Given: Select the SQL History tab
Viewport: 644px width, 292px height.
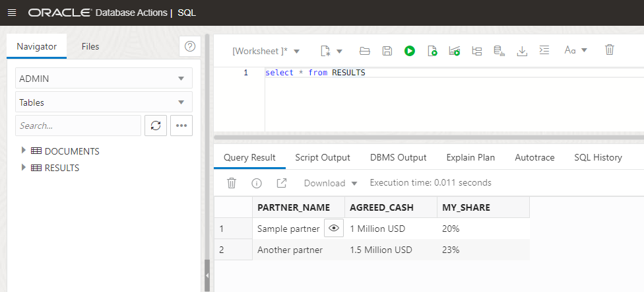Looking at the screenshot, I should pos(598,157).
